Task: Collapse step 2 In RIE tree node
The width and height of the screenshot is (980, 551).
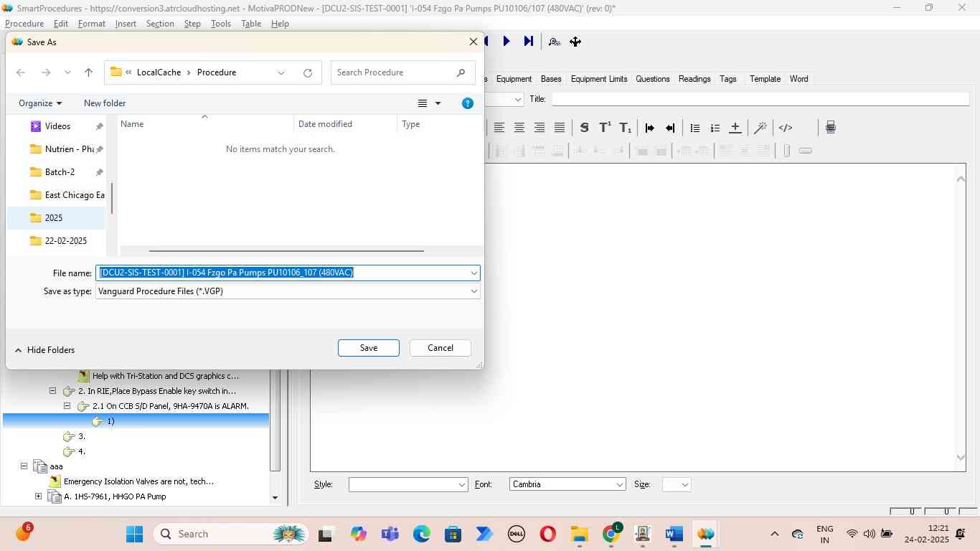Action: [52, 391]
